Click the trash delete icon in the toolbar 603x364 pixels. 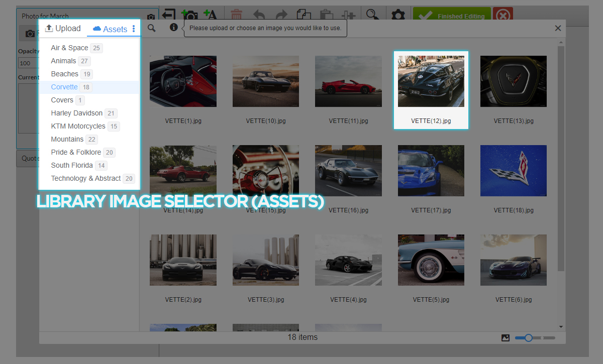point(237,15)
